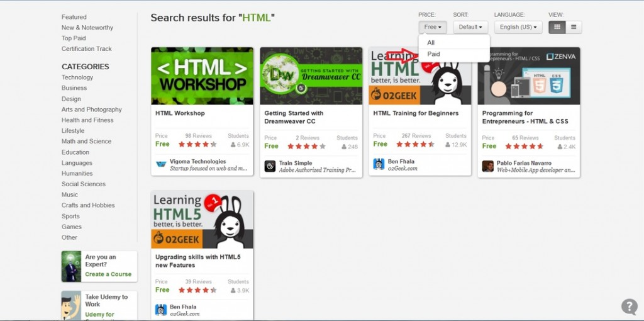Viewport: 644px width, 321px height.
Task: Select All in the price menu
Action: 454,43
